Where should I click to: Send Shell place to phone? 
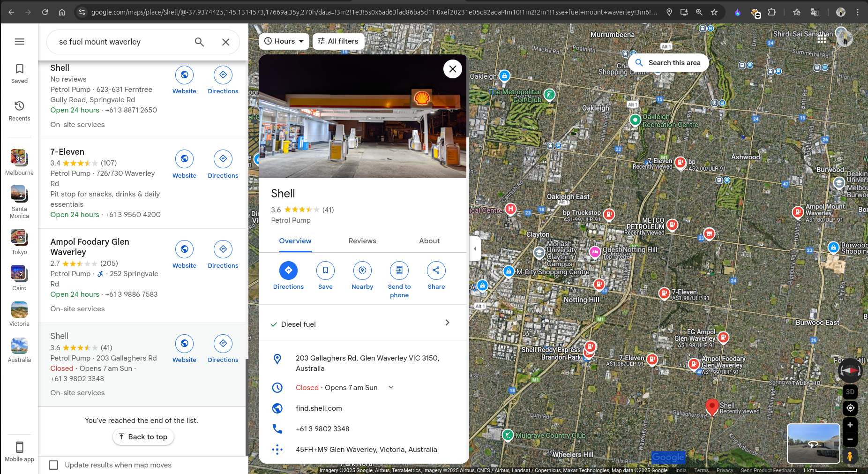click(399, 280)
